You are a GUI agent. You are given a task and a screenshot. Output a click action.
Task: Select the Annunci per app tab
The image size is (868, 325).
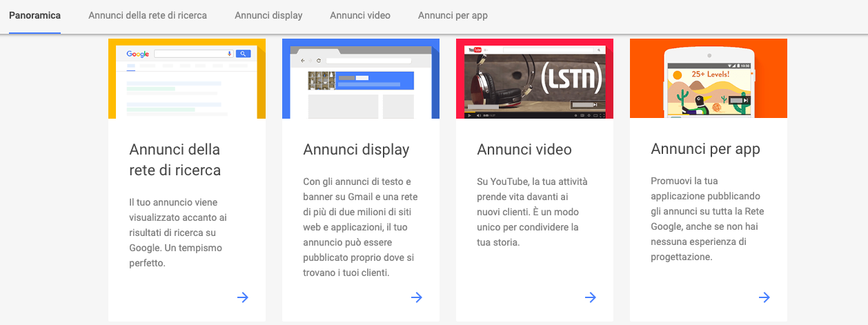pos(453,15)
